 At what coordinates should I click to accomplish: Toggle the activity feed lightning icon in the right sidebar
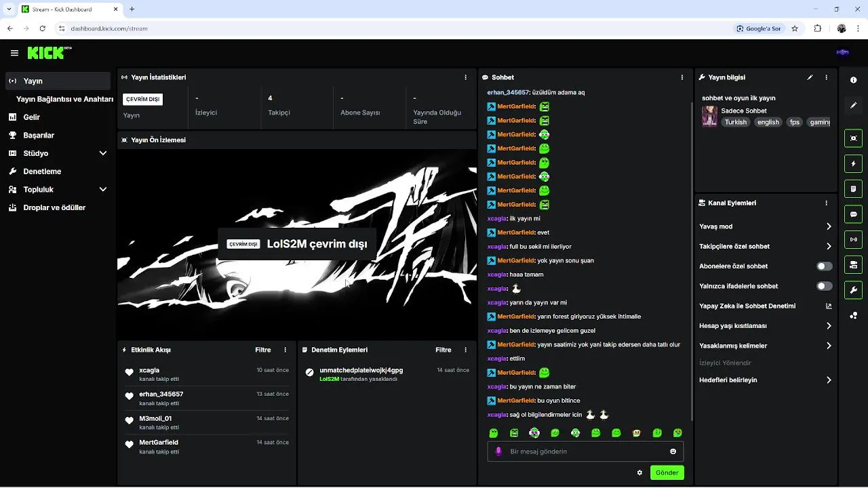click(853, 163)
